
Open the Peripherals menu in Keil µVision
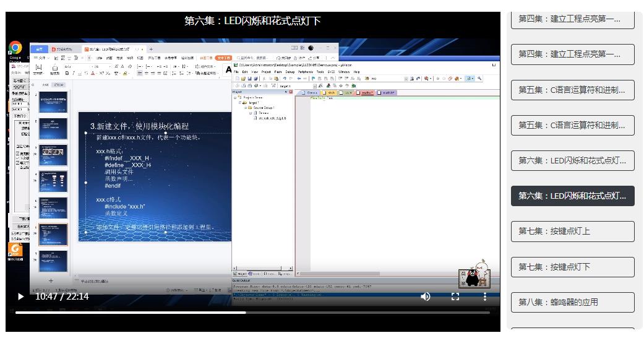tap(306, 72)
